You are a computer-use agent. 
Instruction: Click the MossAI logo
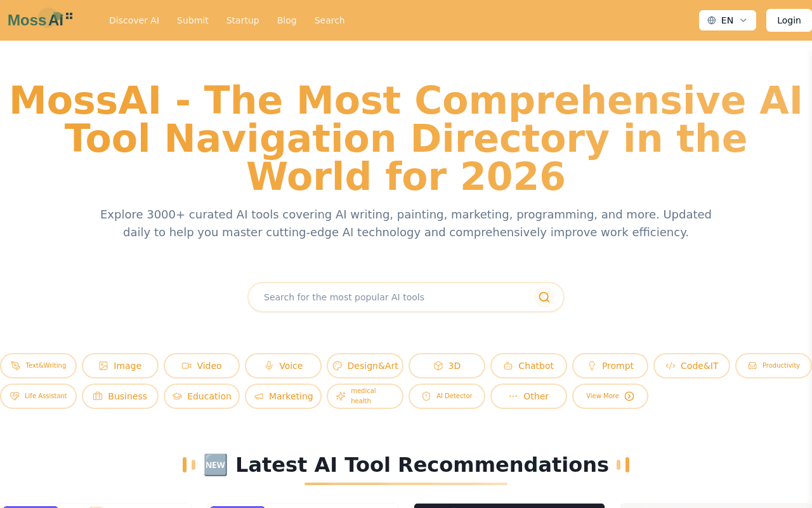click(x=41, y=19)
